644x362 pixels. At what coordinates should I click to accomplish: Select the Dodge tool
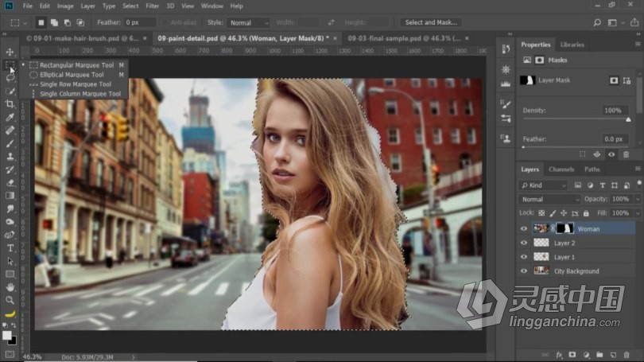pos(10,222)
